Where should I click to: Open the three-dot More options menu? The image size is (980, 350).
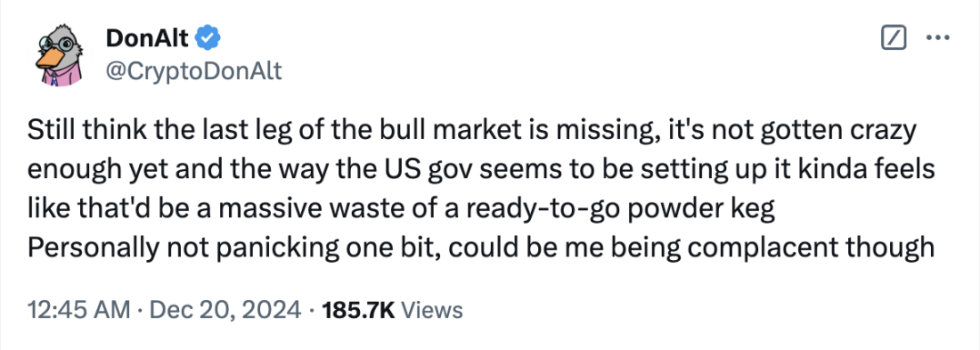click(x=937, y=39)
